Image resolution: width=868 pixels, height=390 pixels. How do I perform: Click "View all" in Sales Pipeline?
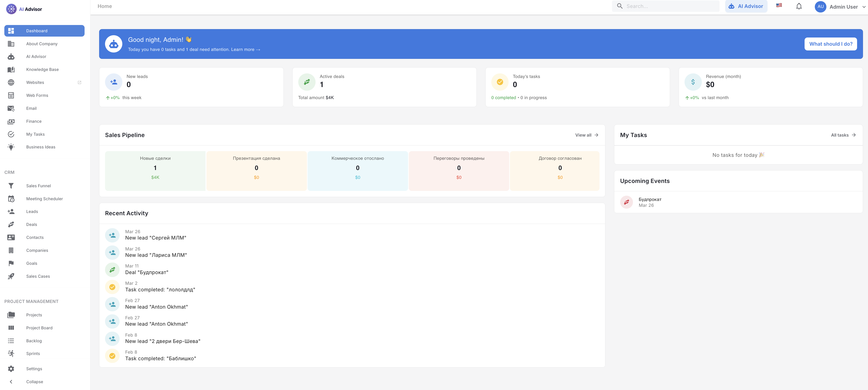pyautogui.click(x=587, y=135)
